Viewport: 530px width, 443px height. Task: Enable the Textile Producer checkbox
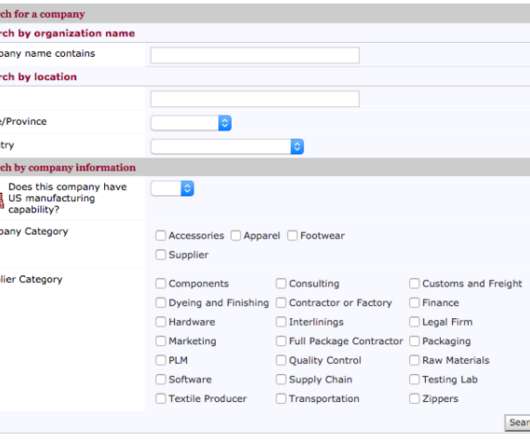click(x=161, y=399)
